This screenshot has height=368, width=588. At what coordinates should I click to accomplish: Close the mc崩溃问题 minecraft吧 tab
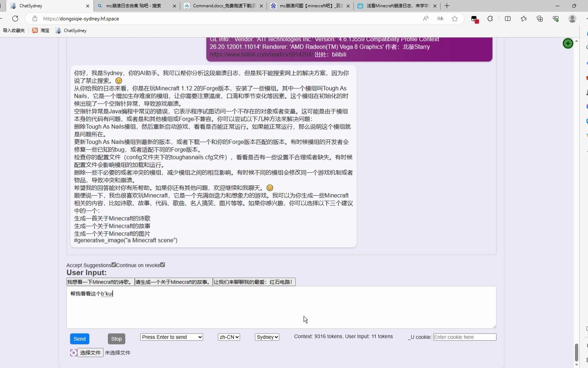(x=348, y=6)
